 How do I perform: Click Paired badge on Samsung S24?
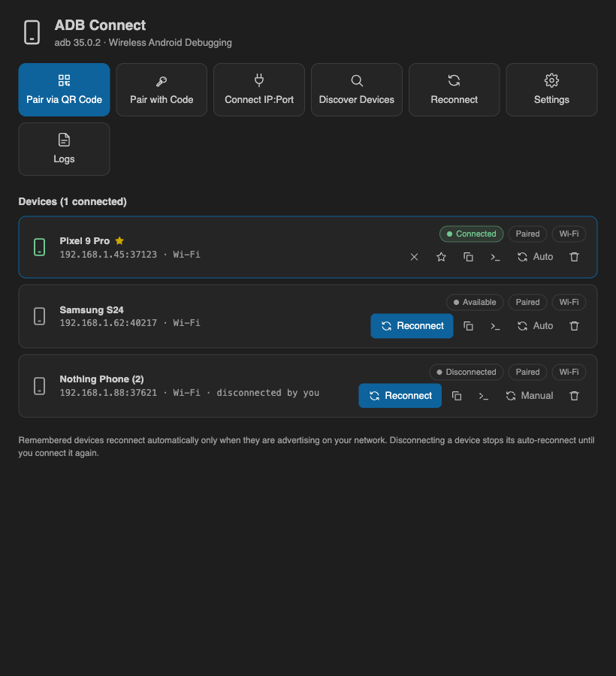point(527,302)
